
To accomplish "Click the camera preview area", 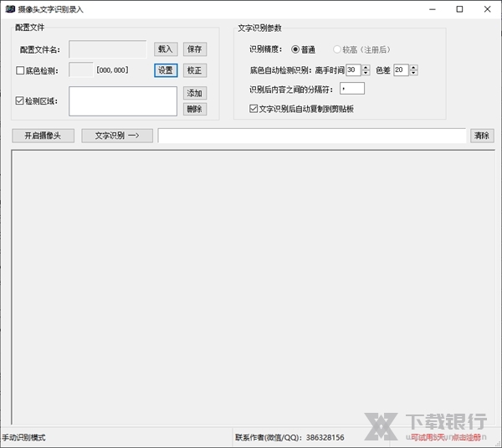I will coord(253,287).
